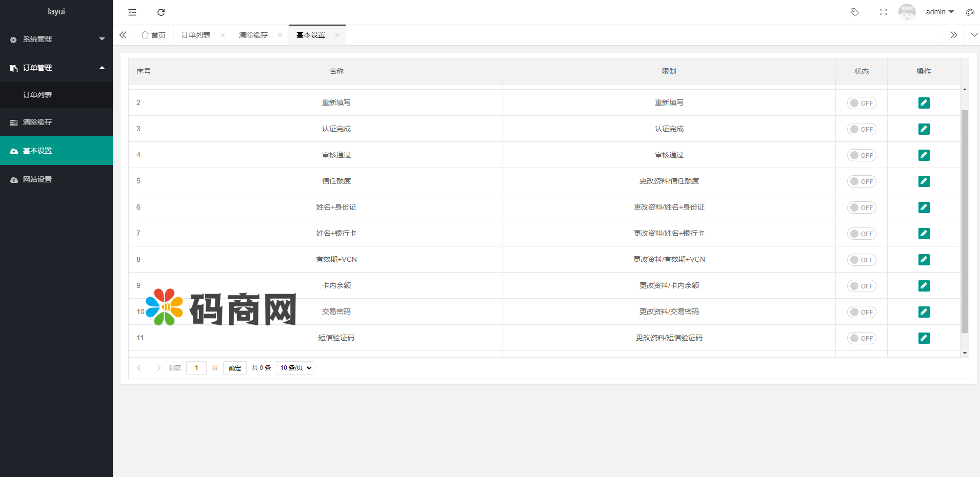Click the sidebar collapse menu icon
980x477 pixels.
tap(132, 12)
